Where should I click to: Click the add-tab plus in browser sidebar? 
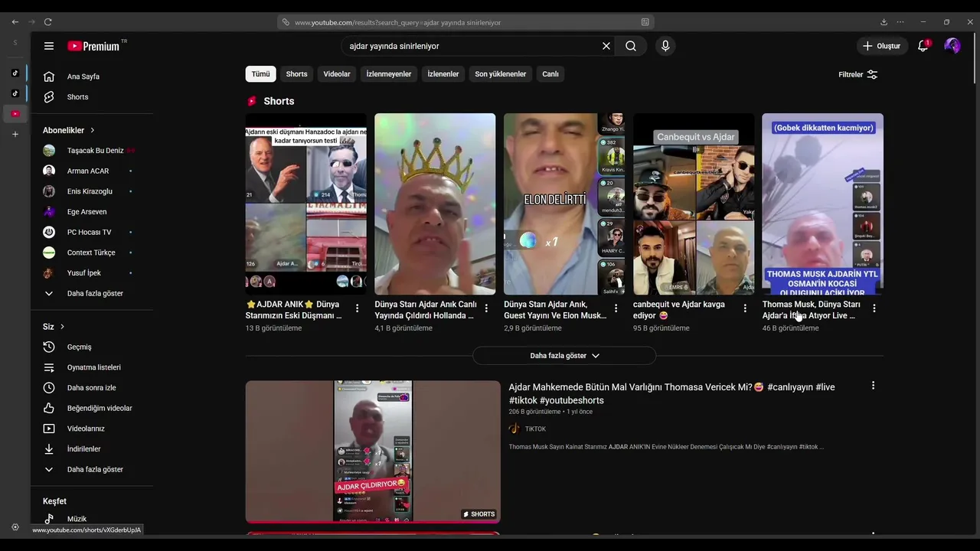[x=15, y=135]
